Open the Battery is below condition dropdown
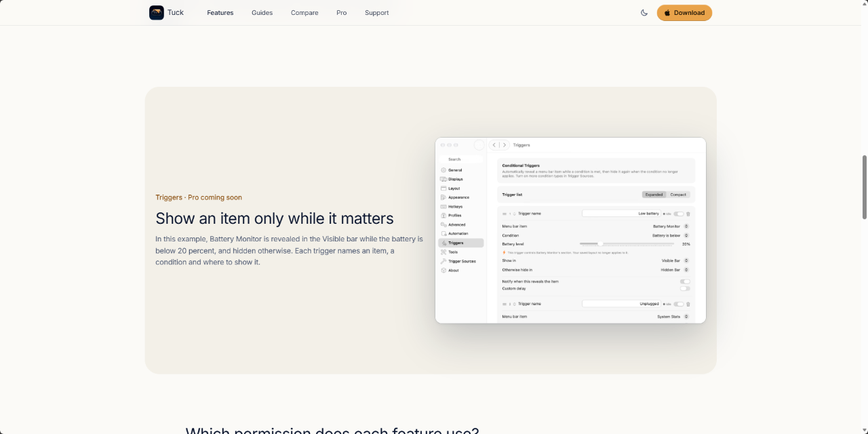868x434 pixels. coord(686,235)
